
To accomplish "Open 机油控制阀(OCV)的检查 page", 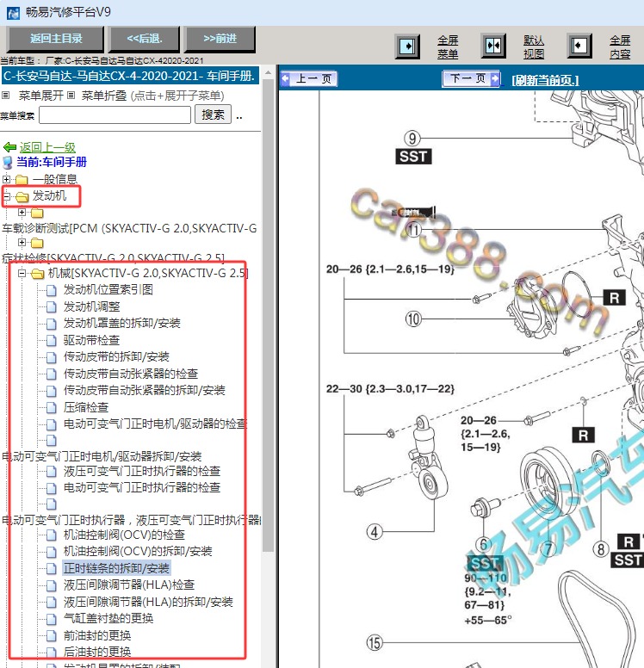I will (x=124, y=535).
